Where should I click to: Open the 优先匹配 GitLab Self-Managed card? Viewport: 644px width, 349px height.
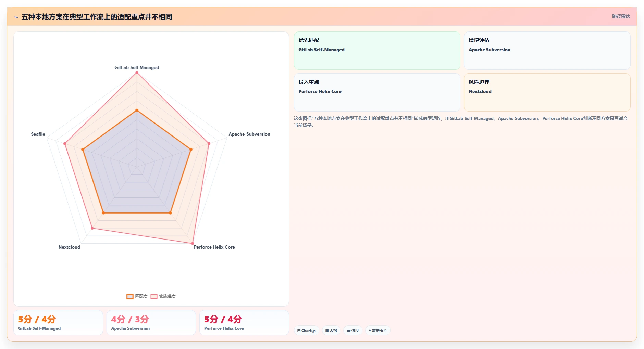point(377,51)
